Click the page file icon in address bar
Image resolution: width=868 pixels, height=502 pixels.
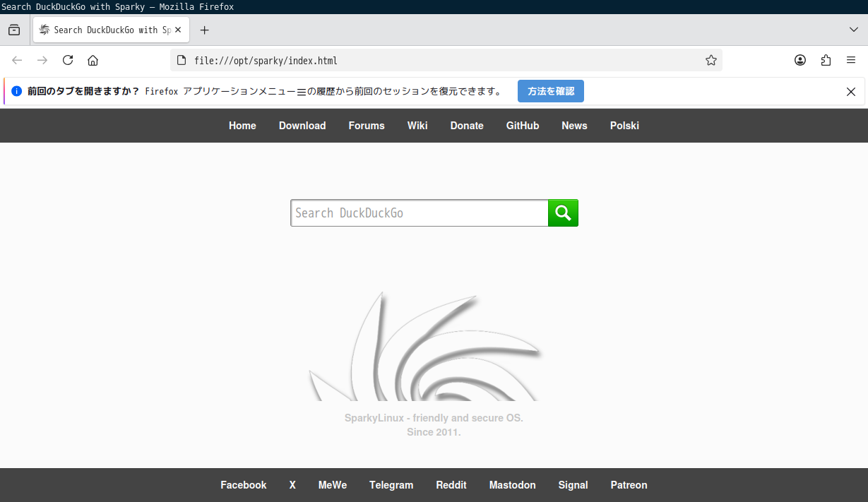182,60
